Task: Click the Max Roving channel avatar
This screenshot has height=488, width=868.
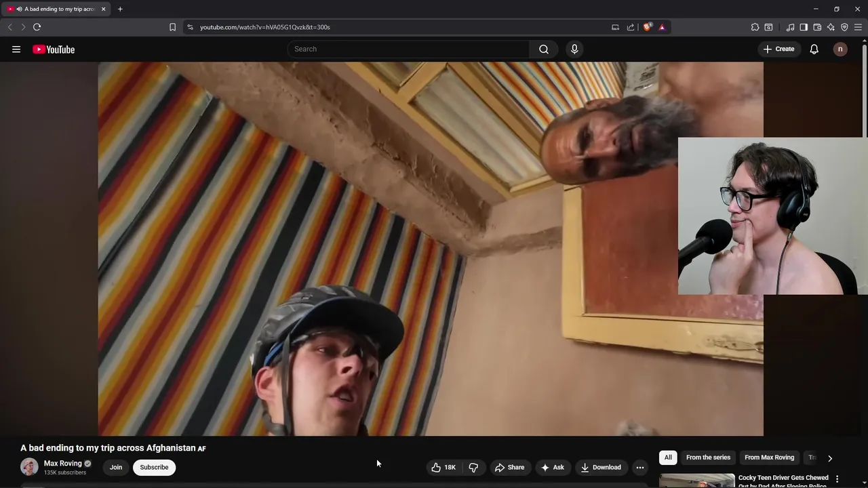Action: [x=29, y=467]
